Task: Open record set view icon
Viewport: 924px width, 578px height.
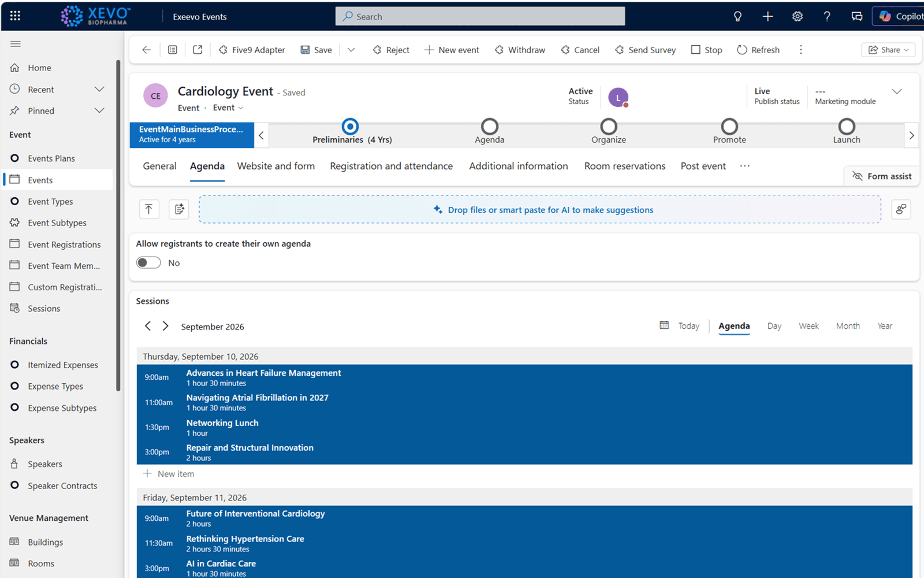Action: tap(172, 50)
